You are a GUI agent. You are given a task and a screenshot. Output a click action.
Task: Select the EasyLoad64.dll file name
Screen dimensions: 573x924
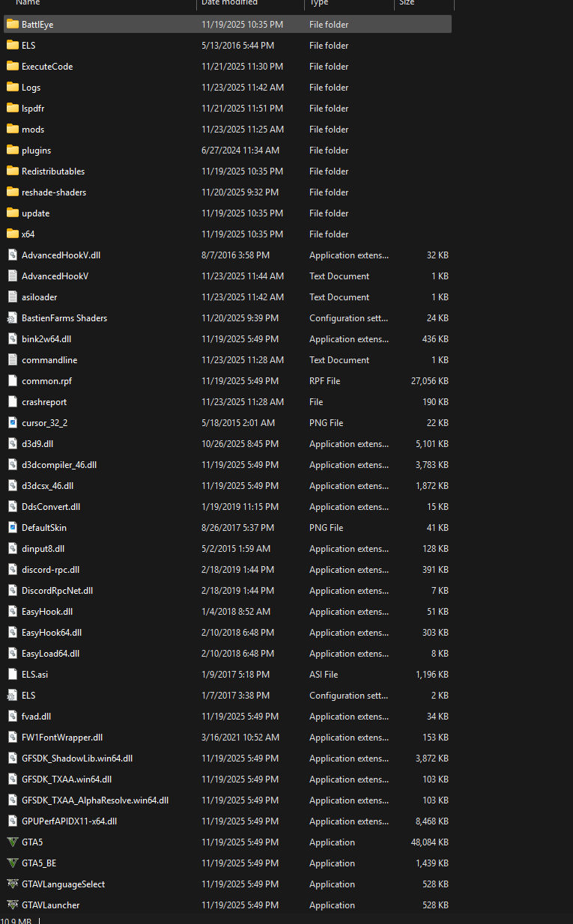coord(50,654)
